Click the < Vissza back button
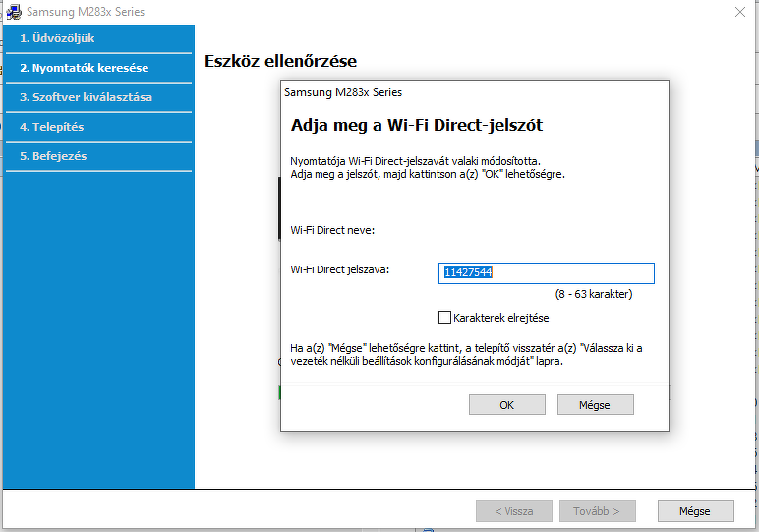The height and width of the screenshot is (532, 759). coord(513,511)
